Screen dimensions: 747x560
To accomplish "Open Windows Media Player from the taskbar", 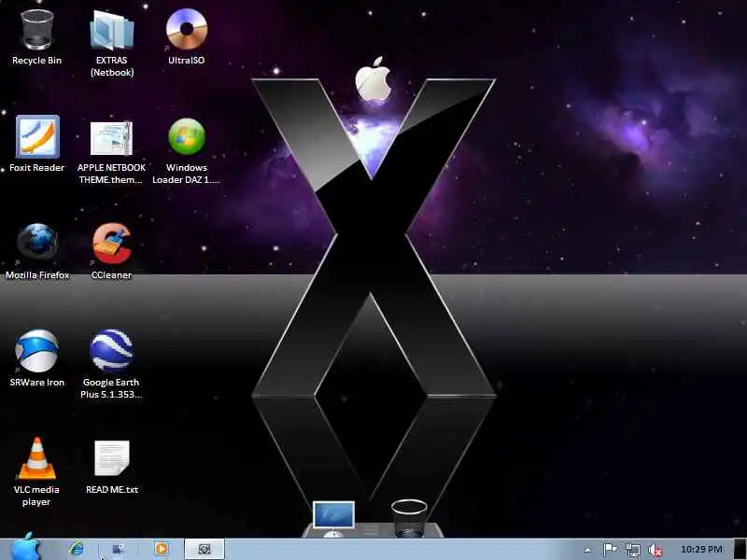I will coord(161,549).
